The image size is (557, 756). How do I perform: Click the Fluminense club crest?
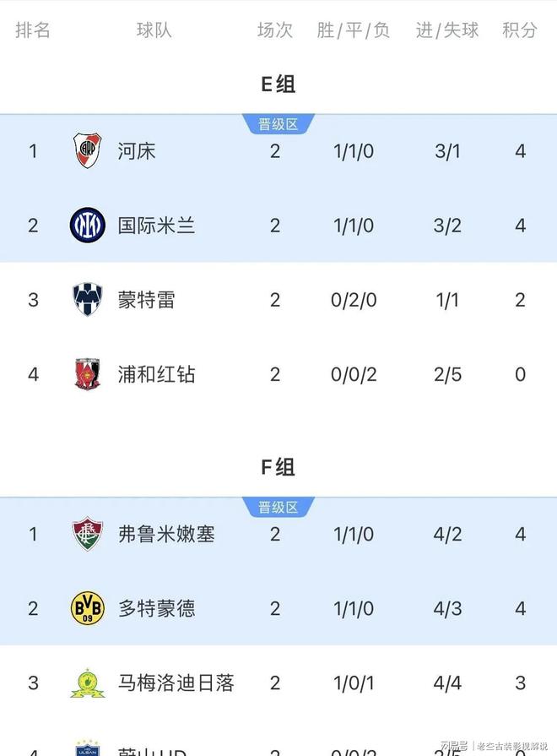[86, 534]
